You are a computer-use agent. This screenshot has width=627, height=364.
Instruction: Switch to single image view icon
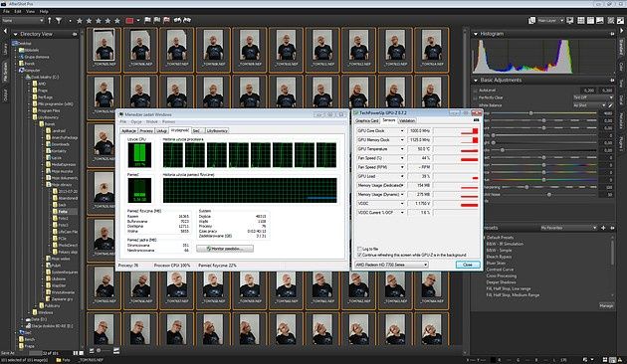coord(600,20)
